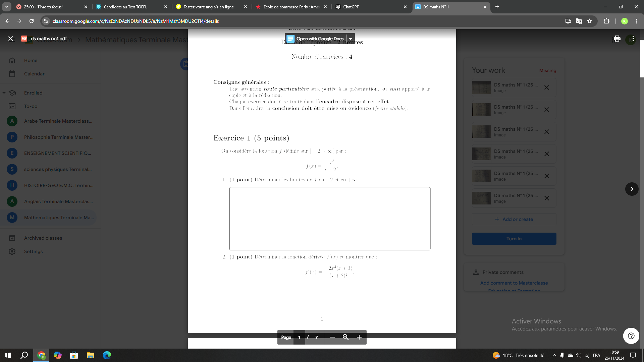Click the 'Turn In' button
Image resolution: width=644 pixels, height=362 pixels.
[x=515, y=239]
